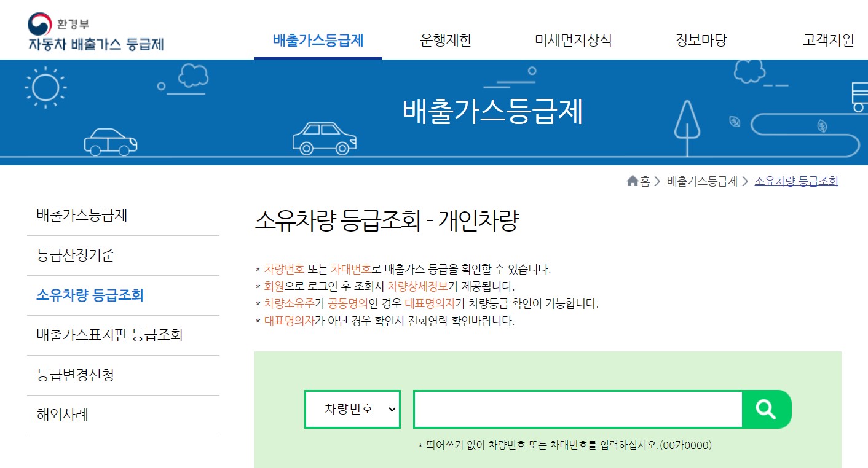The width and height of the screenshot is (868, 468).
Task: Open the 미세먼지상식 top menu
Action: [574, 41]
